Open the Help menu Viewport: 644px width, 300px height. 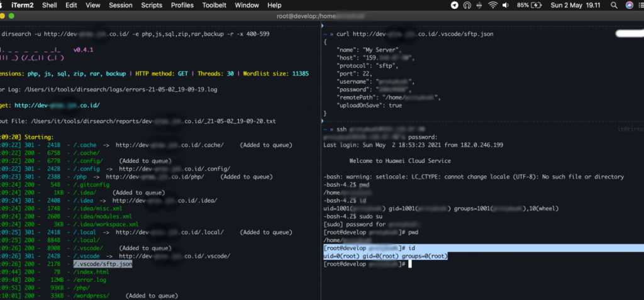274,5
